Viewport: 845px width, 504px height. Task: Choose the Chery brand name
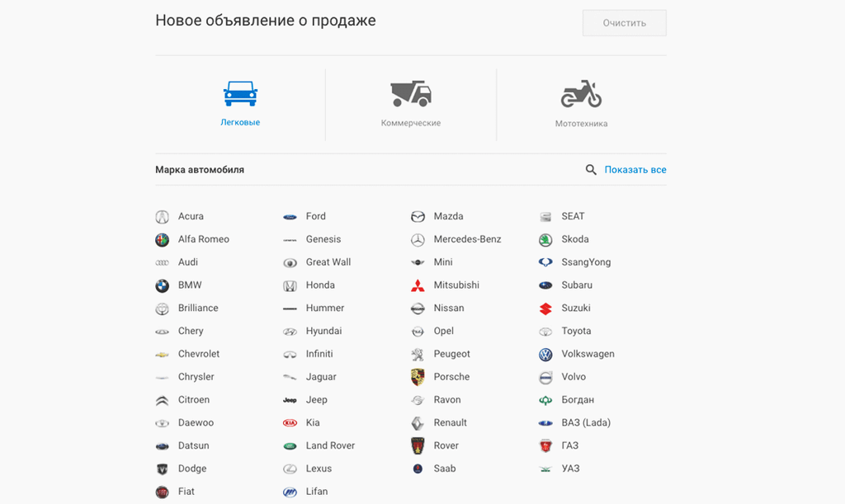tap(191, 331)
